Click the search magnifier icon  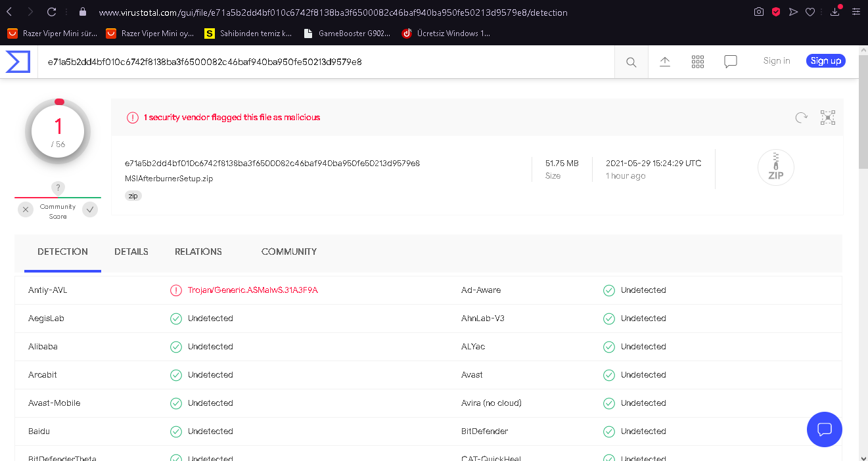click(x=631, y=62)
